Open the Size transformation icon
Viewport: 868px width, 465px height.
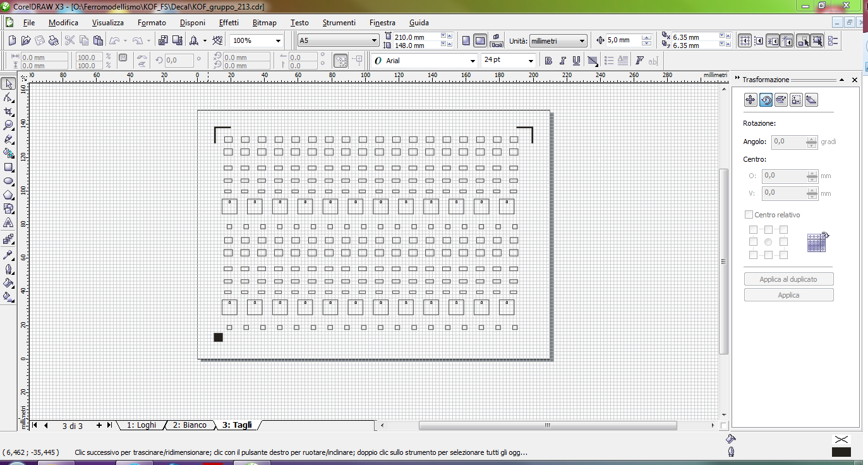[x=796, y=99]
